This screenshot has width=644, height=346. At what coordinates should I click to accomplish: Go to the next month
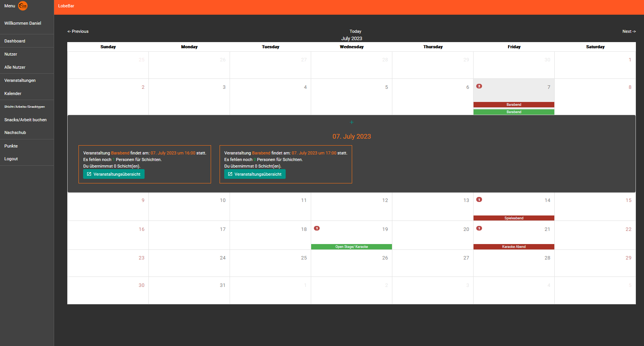(629, 31)
